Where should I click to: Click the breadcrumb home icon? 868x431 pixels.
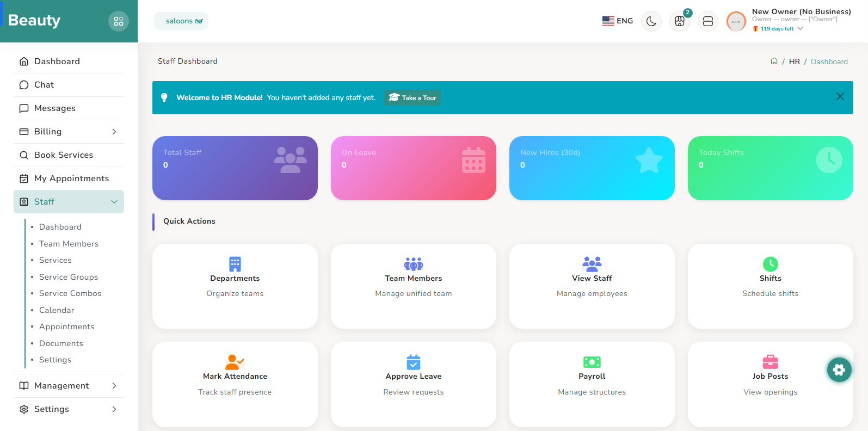click(x=774, y=61)
